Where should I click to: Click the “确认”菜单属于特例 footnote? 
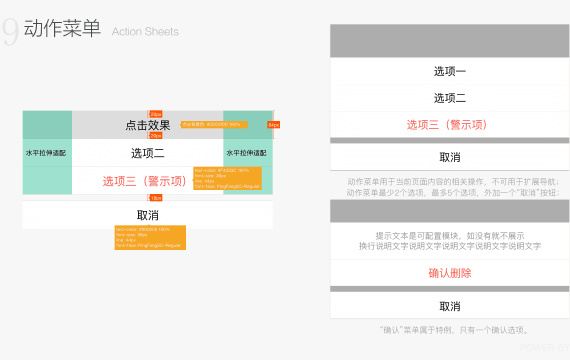pos(454,330)
